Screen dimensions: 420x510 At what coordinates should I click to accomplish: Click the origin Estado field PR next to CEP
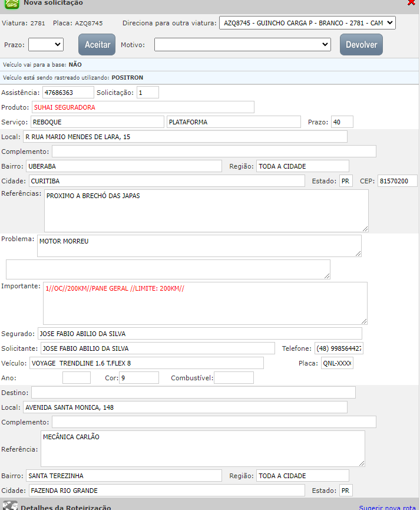tap(346, 181)
